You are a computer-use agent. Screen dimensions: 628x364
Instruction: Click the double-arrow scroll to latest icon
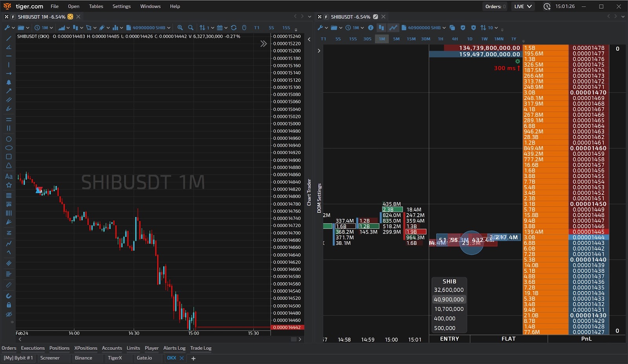coord(264,44)
